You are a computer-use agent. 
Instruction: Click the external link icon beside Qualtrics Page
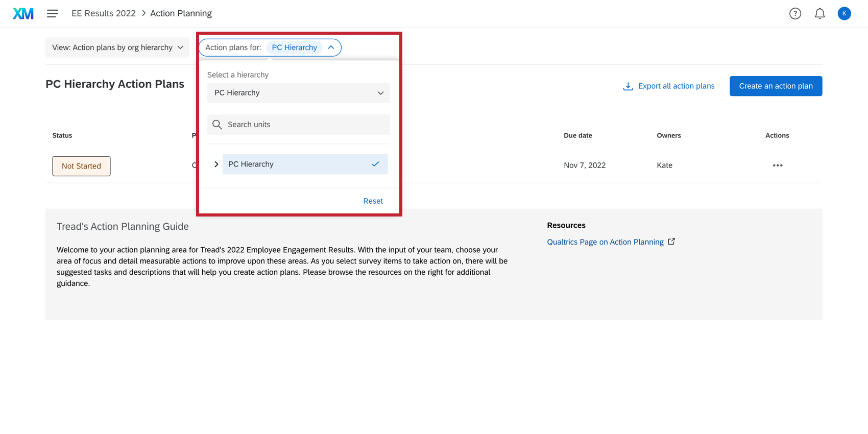click(671, 242)
